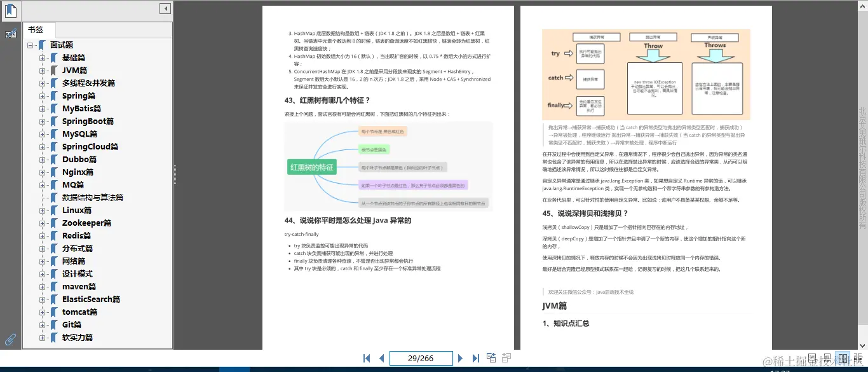
Task: Click the bookmark icon beside tomcat篇
Action: (54, 312)
